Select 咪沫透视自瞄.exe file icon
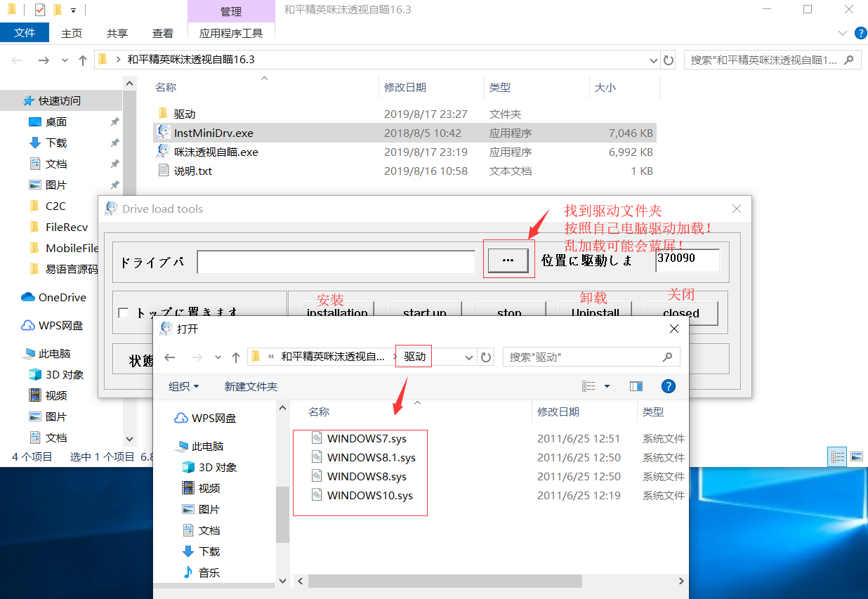 coord(163,152)
